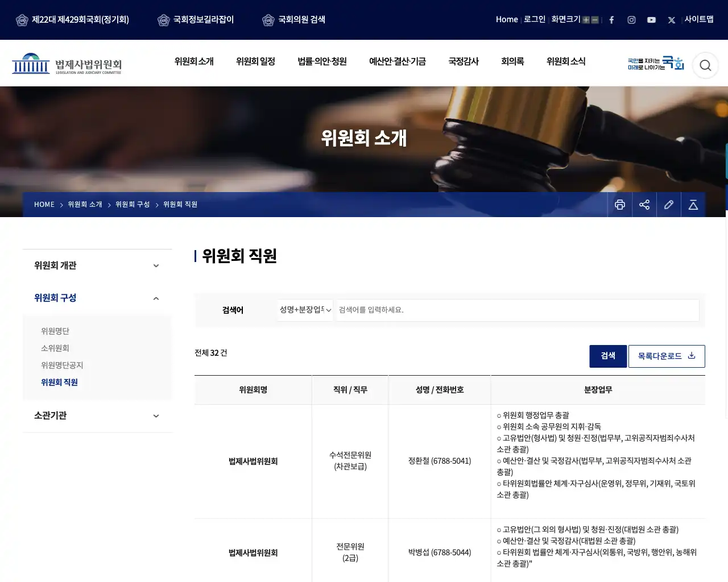Click the 직위 / 직무 column header
Viewport: 728px width, 582px height.
pos(350,390)
